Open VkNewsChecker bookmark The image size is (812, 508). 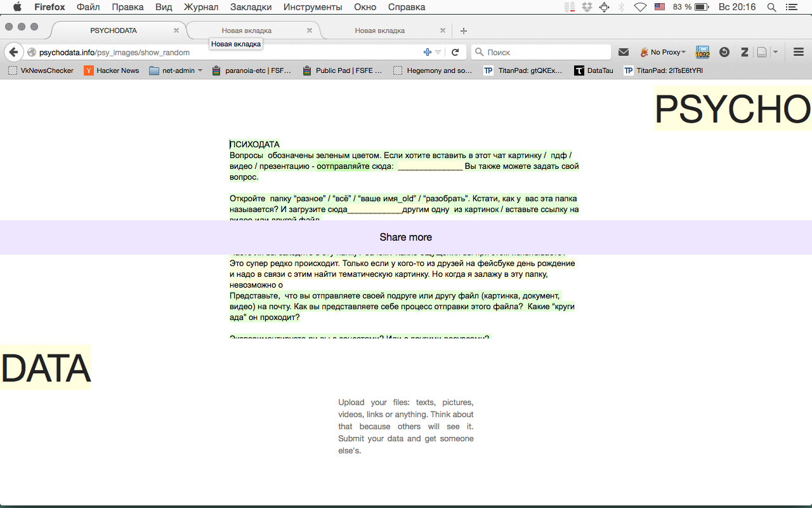coord(41,70)
